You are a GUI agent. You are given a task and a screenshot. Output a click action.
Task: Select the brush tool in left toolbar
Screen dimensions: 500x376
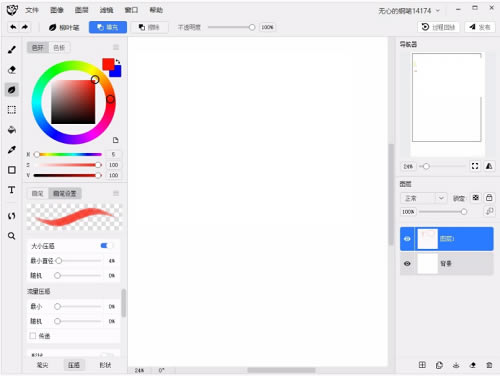(12, 50)
